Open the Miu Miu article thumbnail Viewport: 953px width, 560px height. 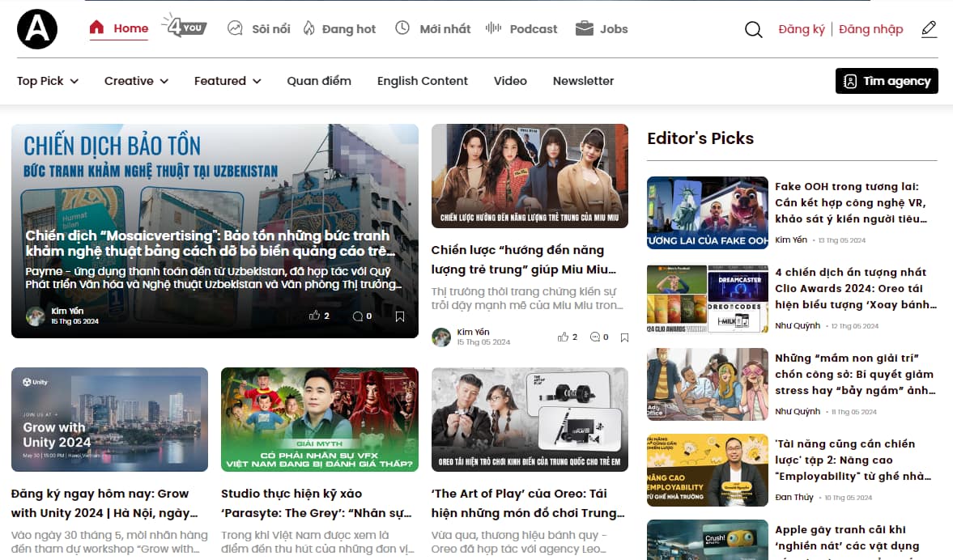(530, 176)
